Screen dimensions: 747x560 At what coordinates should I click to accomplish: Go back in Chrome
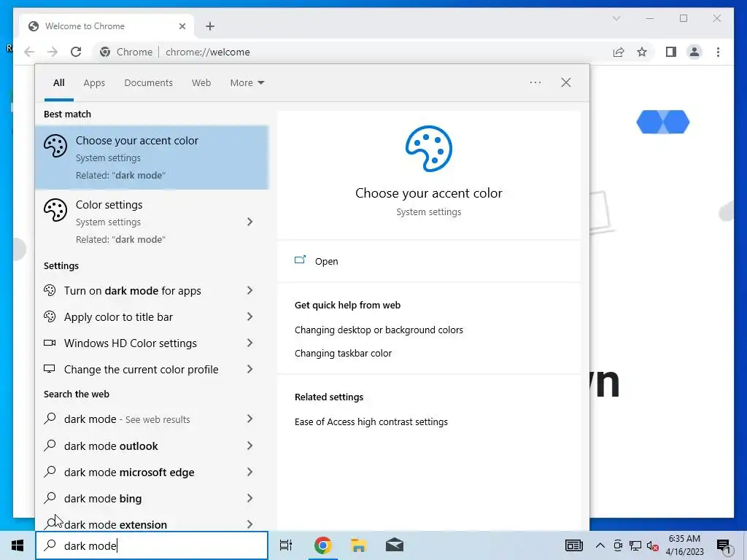click(29, 52)
